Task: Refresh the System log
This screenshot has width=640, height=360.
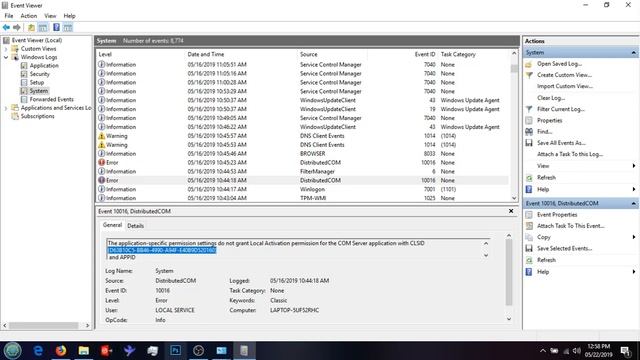Action: (x=546, y=178)
